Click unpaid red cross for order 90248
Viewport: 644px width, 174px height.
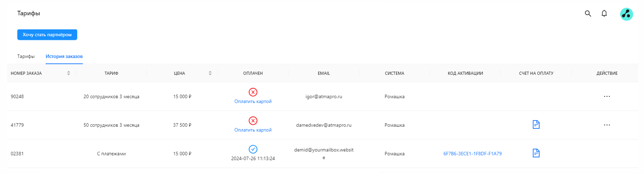coord(253,92)
